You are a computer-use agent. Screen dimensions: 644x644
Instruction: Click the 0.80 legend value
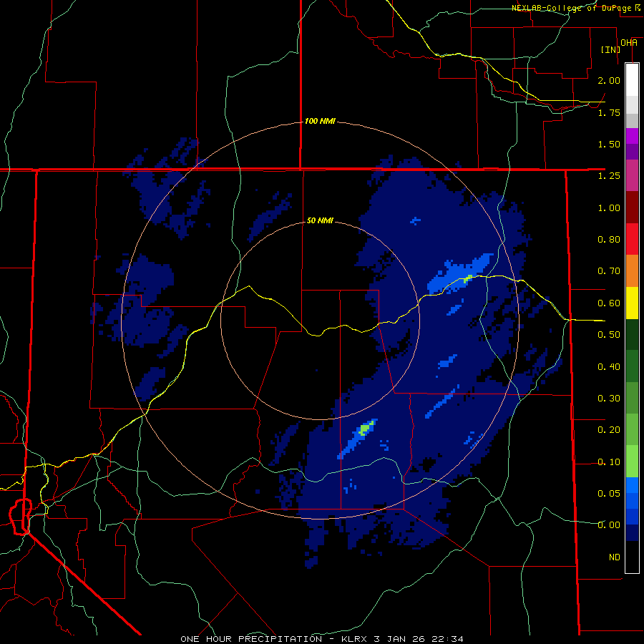tap(609, 240)
